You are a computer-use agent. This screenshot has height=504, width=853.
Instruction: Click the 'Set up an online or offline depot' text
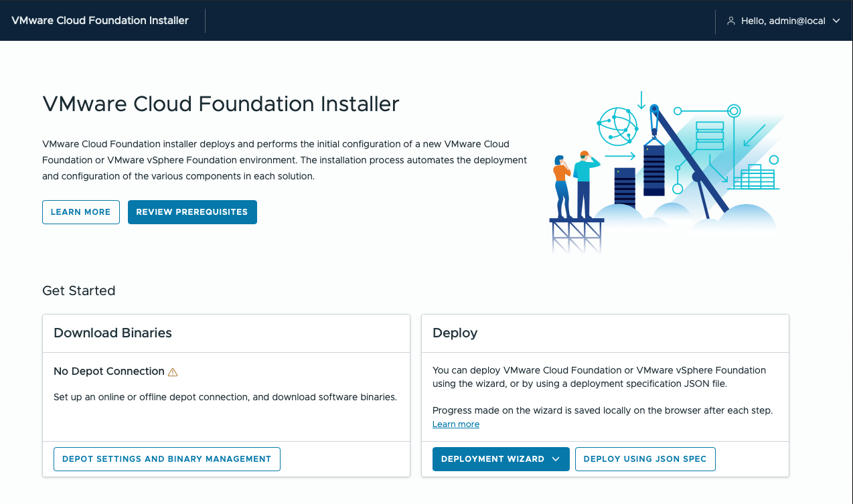pyautogui.click(x=226, y=397)
